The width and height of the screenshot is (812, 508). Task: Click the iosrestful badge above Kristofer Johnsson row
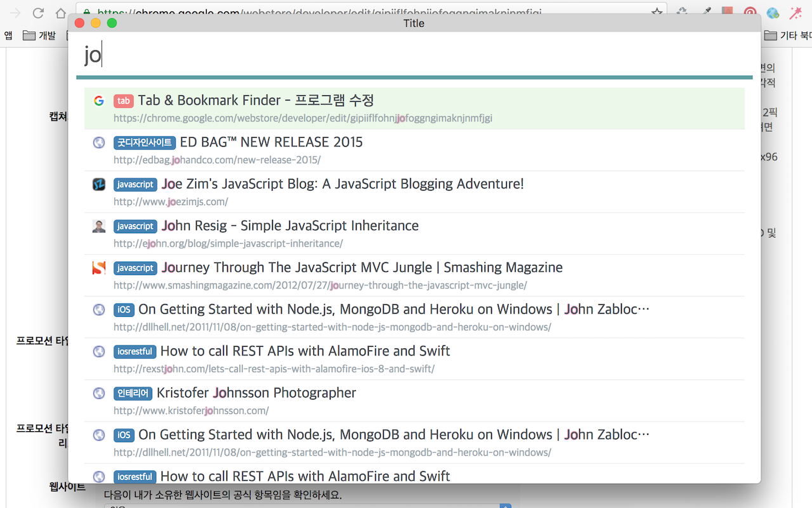135,352
